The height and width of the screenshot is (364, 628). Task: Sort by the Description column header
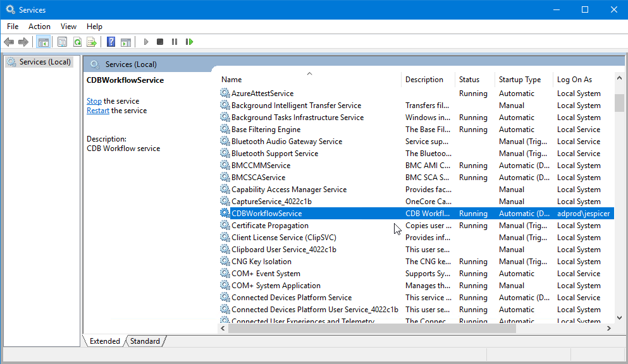(x=428, y=79)
